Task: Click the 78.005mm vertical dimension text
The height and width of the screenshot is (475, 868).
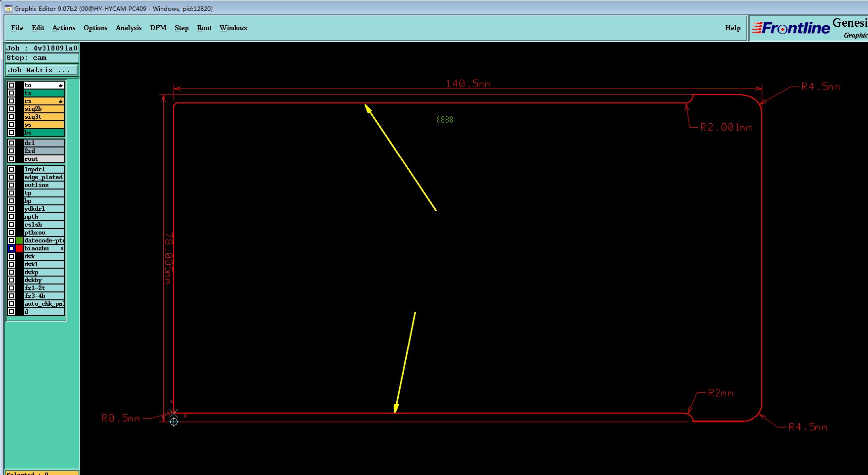Action: click(x=169, y=258)
